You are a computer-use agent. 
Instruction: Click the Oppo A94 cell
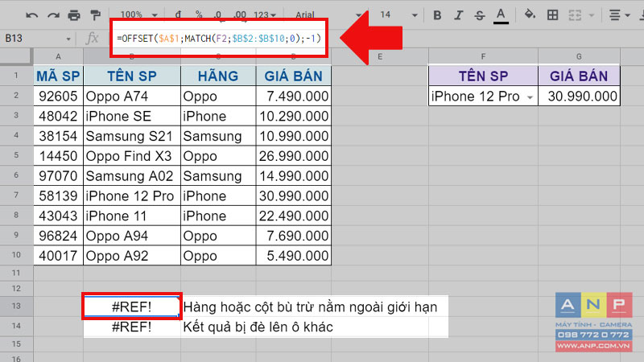(132, 236)
